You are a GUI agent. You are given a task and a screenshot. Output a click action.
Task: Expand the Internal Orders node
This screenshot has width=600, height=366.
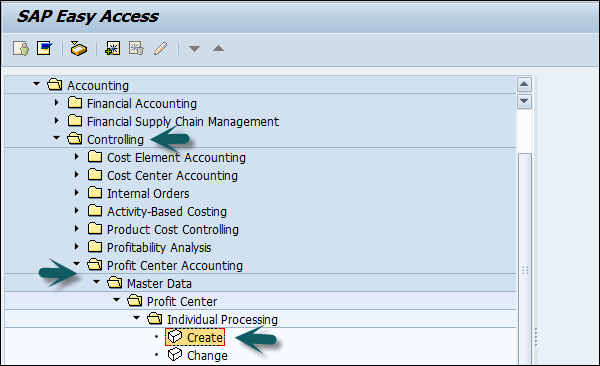77,193
